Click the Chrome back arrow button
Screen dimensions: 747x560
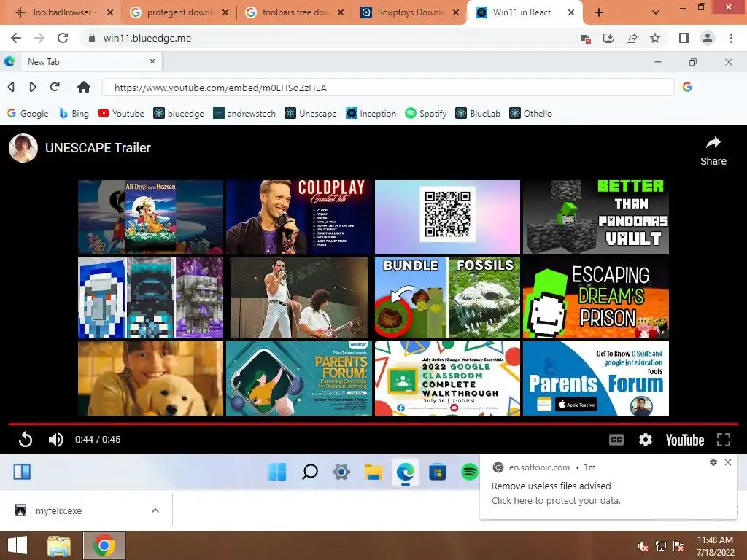(x=16, y=38)
